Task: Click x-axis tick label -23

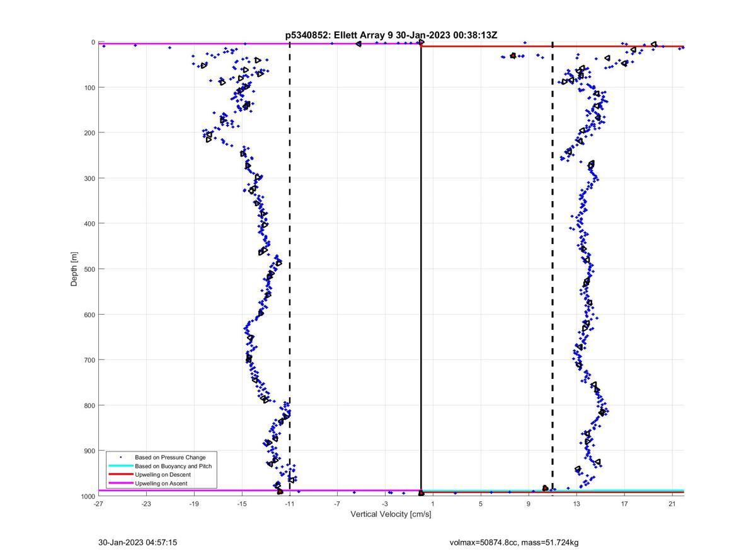Action: pos(146,504)
